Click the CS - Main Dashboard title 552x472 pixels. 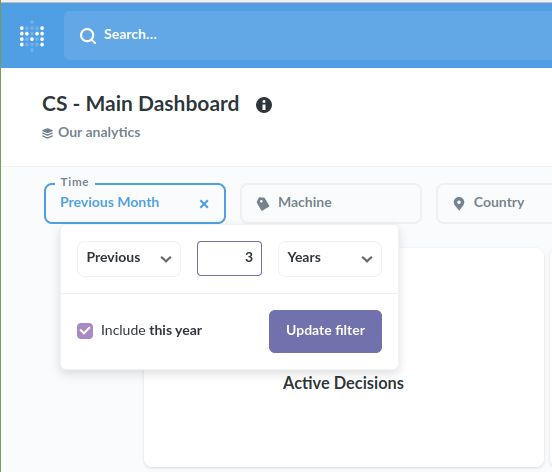click(x=141, y=104)
